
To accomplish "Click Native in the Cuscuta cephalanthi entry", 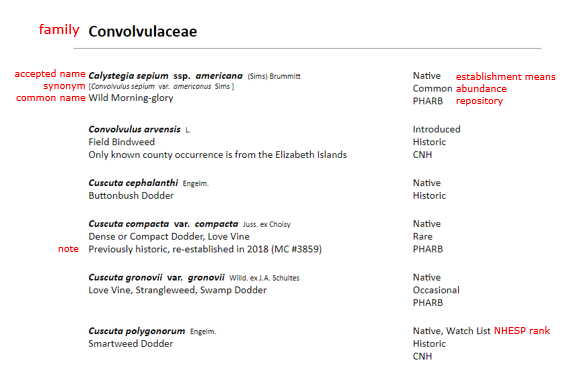I will (427, 183).
